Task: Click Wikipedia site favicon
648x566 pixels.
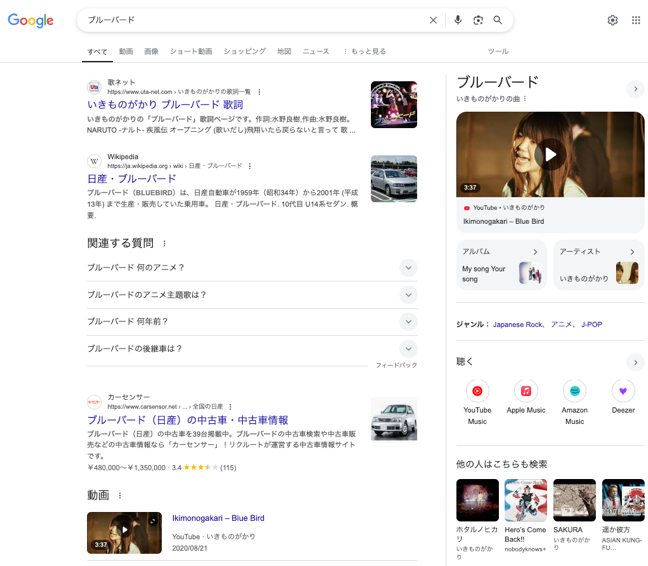Action: pyautogui.click(x=94, y=161)
